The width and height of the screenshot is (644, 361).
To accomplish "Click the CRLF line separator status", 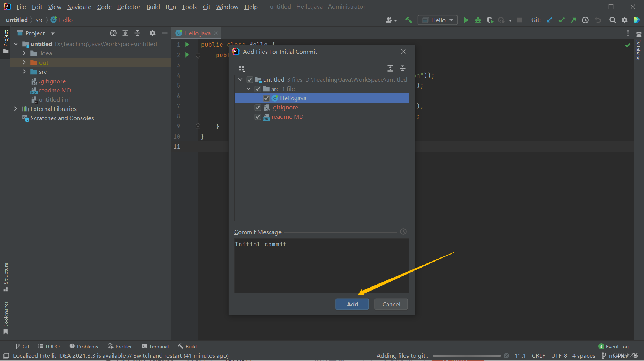I will coord(538,356).
